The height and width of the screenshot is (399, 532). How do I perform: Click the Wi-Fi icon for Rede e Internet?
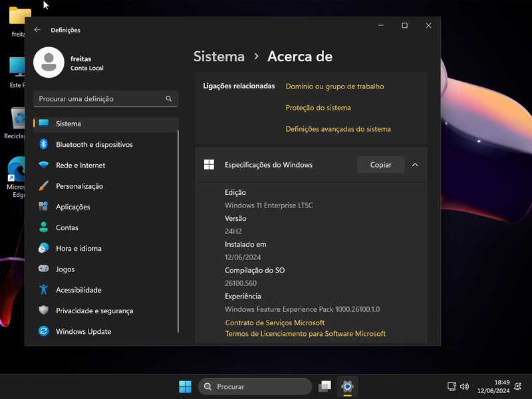[43, 165]
